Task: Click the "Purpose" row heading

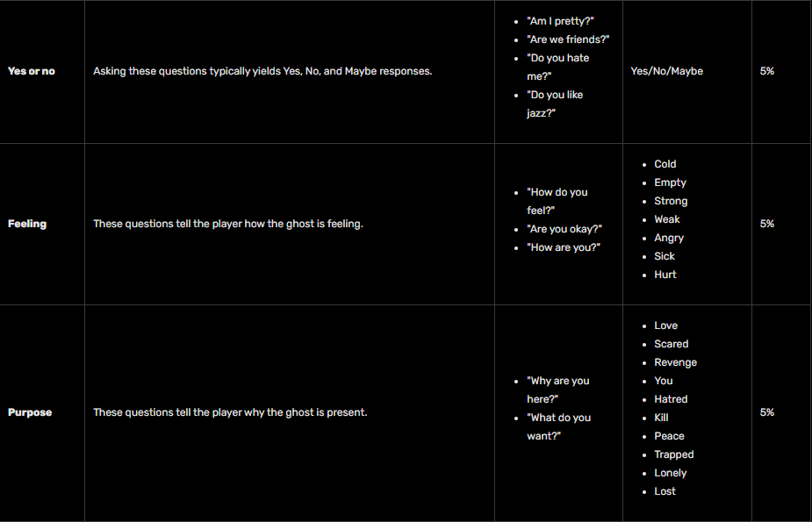Action: click(30, 412)
